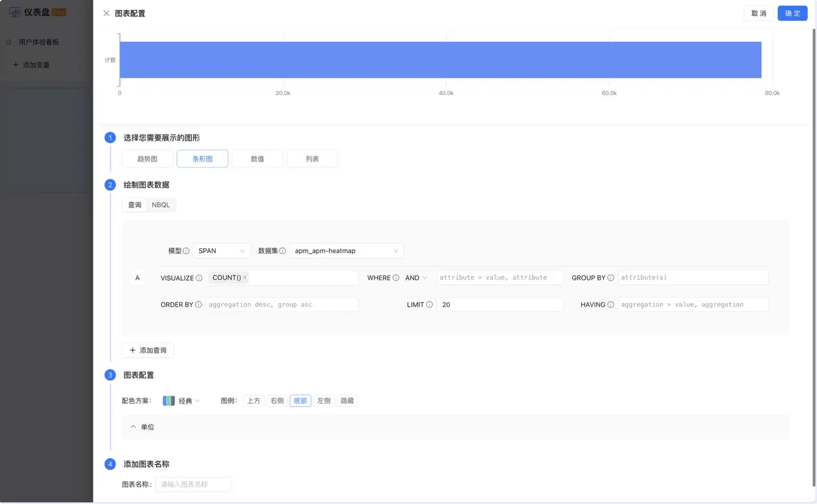This screenshot has width=817, height=504.
Task: Click the GROUP BY info icon
Action: click(x=610, y=278)
